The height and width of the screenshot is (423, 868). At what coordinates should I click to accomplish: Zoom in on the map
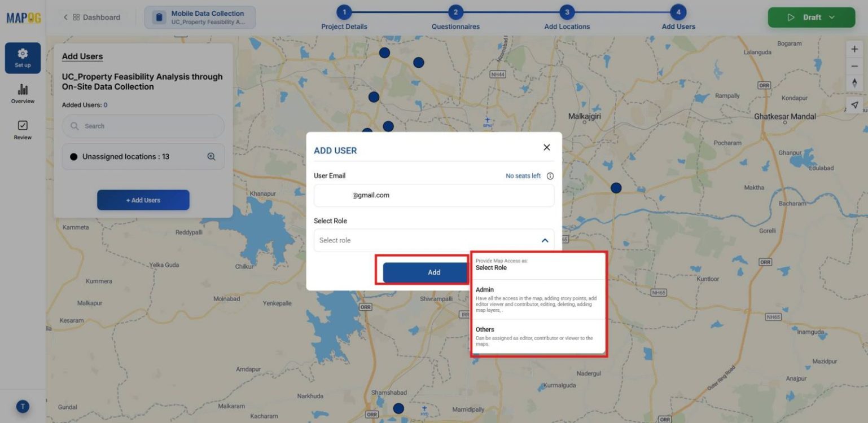(854, 49)
